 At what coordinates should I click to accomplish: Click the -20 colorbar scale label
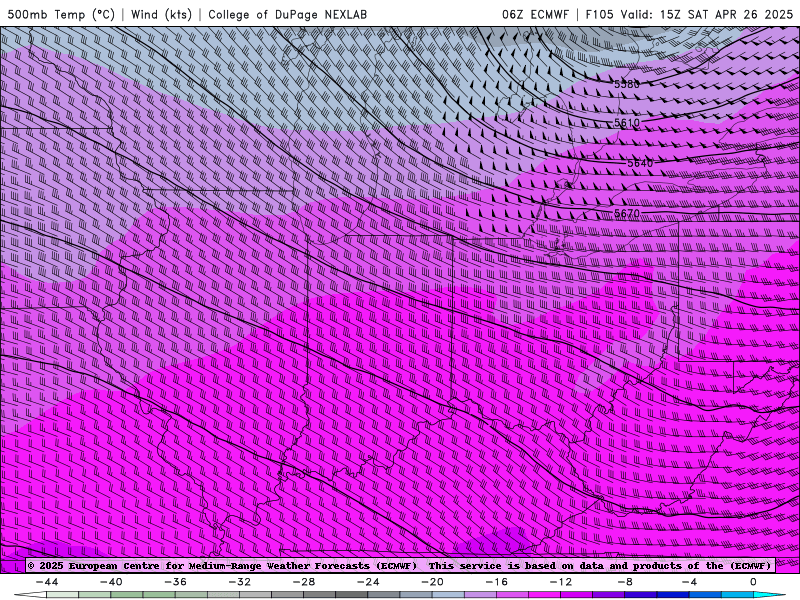pyautogui.click(x=433, y=582)
